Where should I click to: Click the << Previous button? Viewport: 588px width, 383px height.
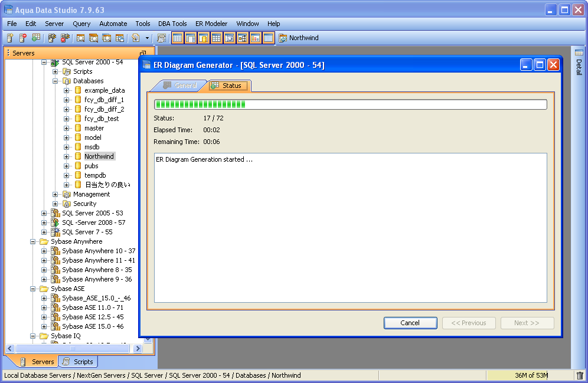click(x=469, y=323)
